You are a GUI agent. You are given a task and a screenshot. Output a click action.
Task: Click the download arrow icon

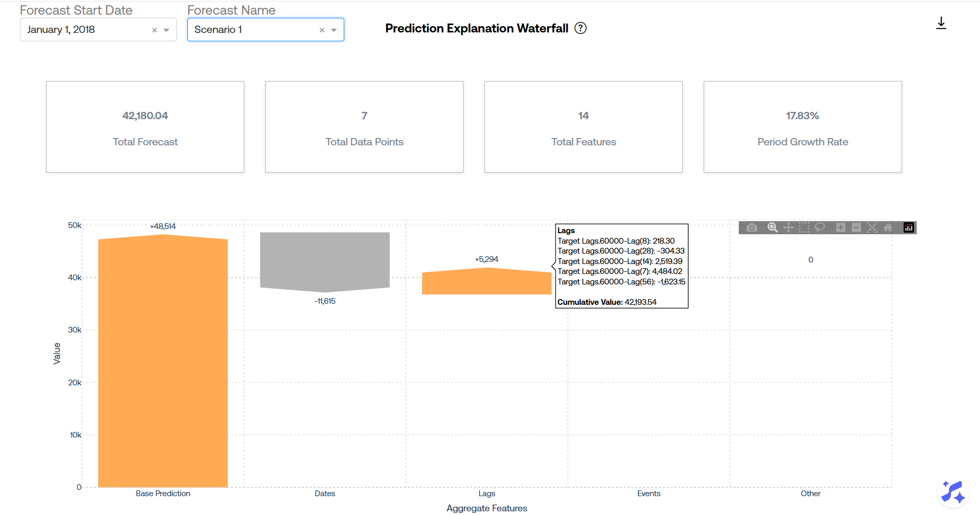tap(941, 24)
